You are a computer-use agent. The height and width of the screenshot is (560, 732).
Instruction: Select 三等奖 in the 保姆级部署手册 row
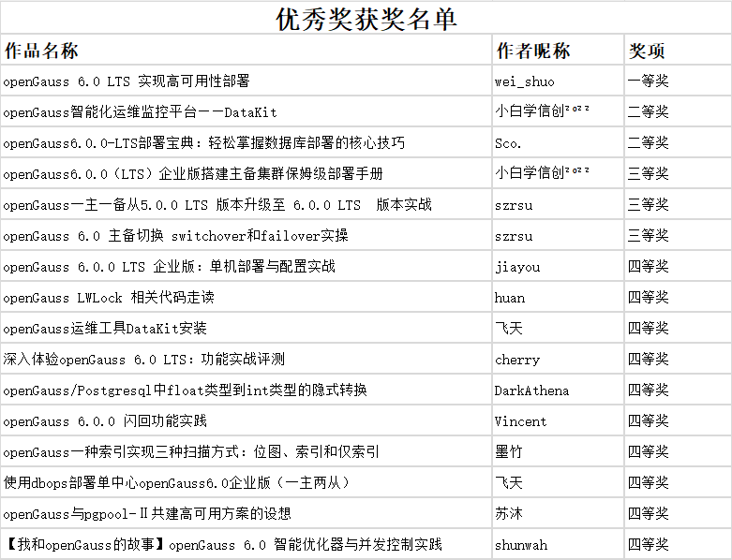(x=648, y=174)
